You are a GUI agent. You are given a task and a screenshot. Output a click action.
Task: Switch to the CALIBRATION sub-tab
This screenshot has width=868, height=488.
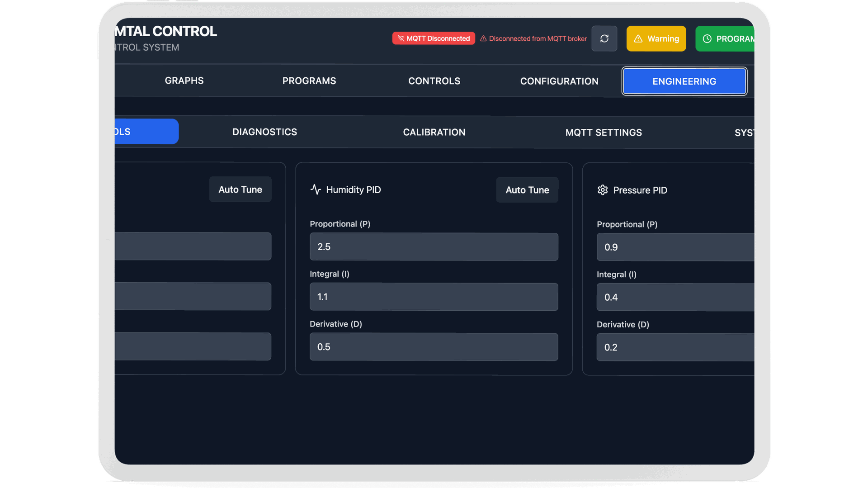434,133
